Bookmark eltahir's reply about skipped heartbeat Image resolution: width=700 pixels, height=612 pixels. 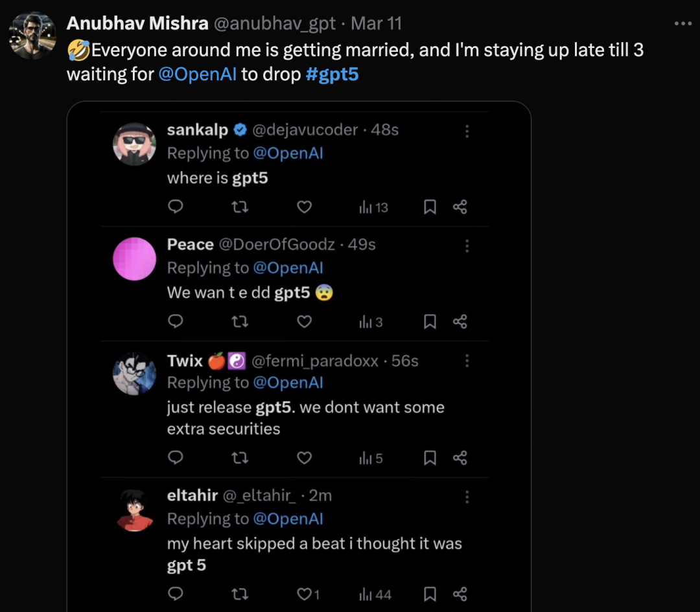[429, 594]
